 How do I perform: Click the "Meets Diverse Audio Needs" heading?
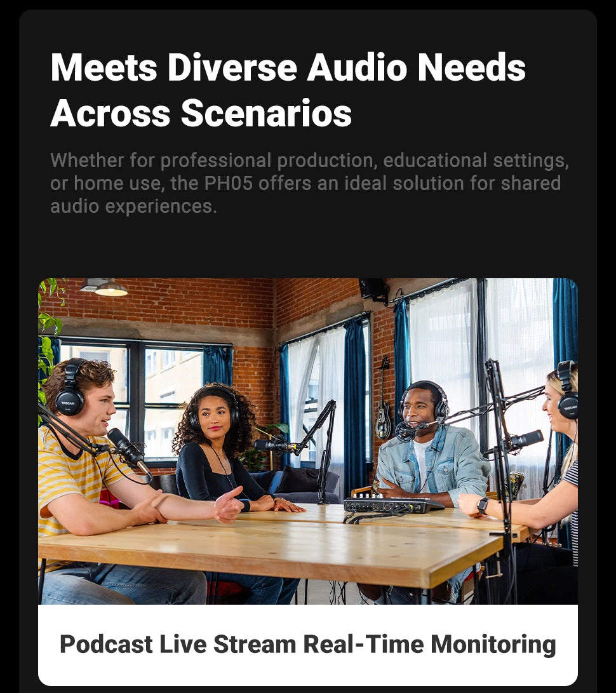click(288, 67)
